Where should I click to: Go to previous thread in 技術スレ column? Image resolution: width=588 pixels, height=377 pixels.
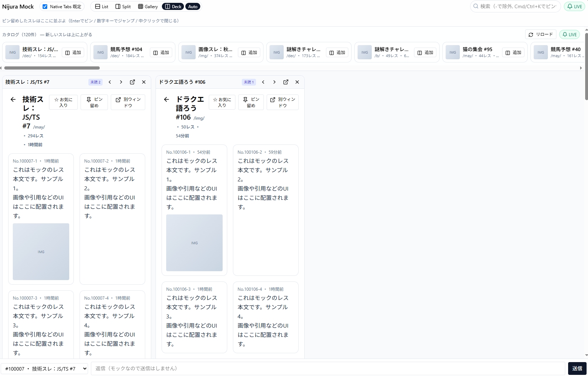click(110, 82)
